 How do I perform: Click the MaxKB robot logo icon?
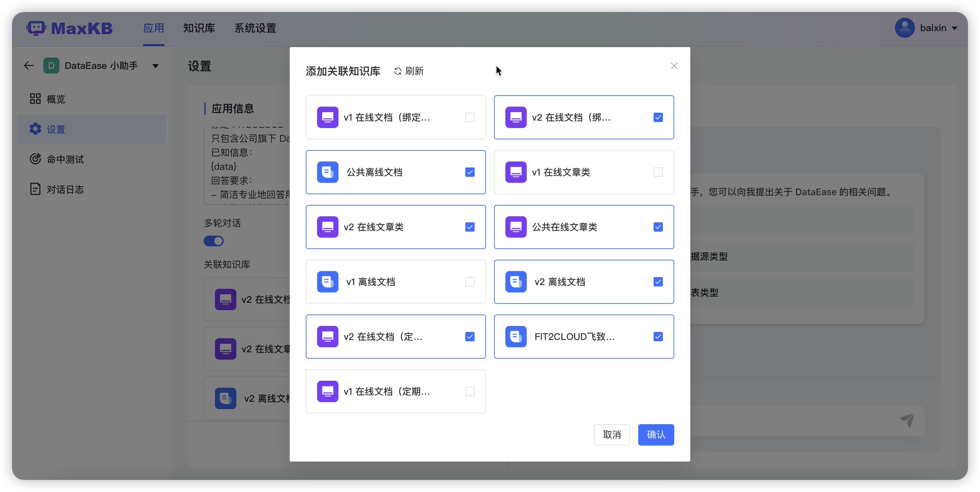(36, 28)
